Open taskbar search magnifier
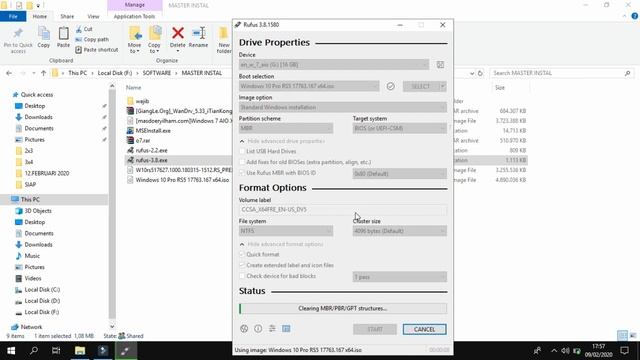The image size is (640, 360). tap(34, 351)
